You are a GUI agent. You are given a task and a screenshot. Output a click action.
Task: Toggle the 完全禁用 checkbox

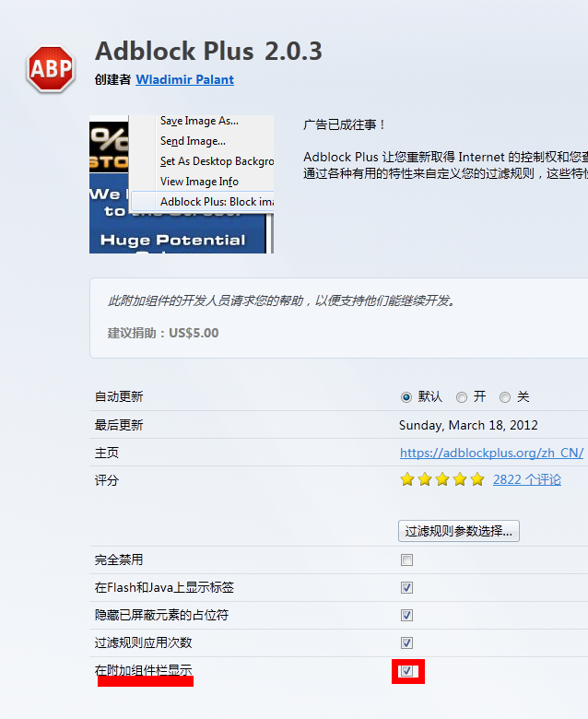[x=406, y=560]
